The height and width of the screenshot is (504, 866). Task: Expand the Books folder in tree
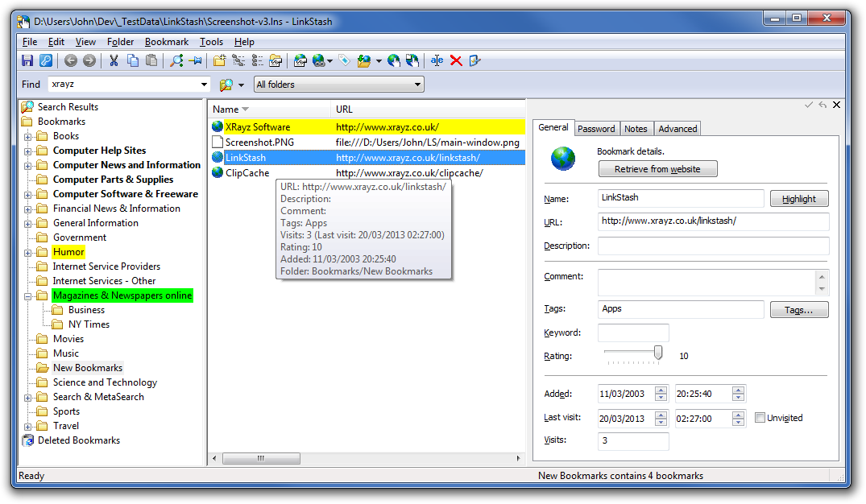click(28, 137)
